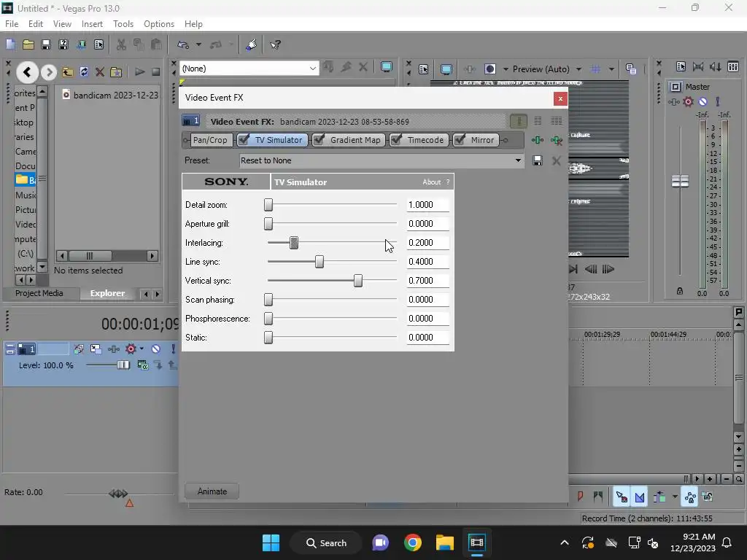Click the Interlacing slider handle
Viewport: 747px width, 560px height.
[294, 243]
